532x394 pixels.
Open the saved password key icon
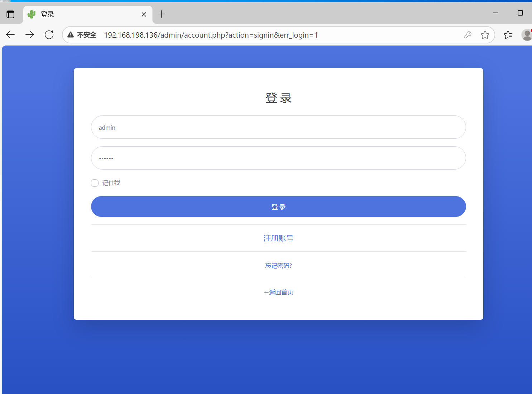coord(468,35)
